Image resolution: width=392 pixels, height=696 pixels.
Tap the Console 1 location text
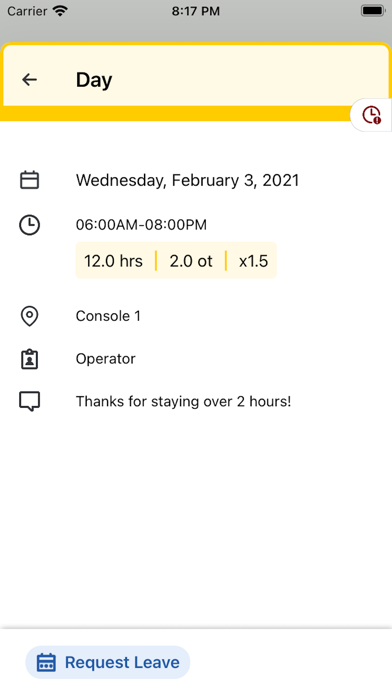point(108,316)
